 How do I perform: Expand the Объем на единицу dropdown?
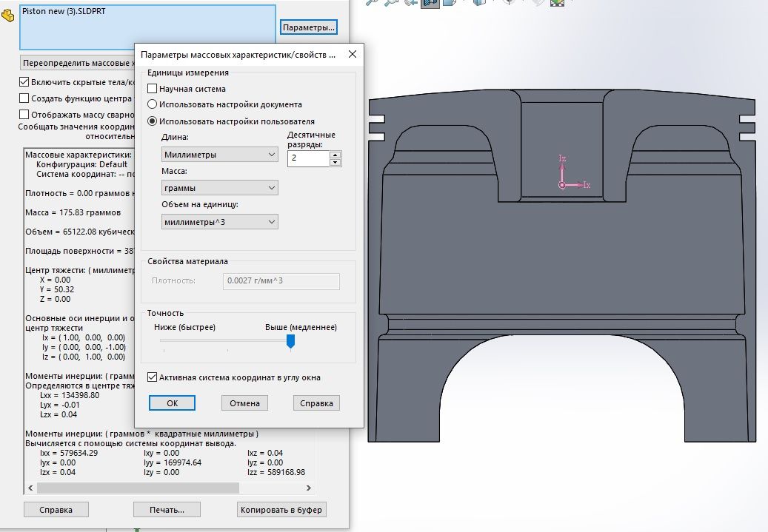click(219, 222)
